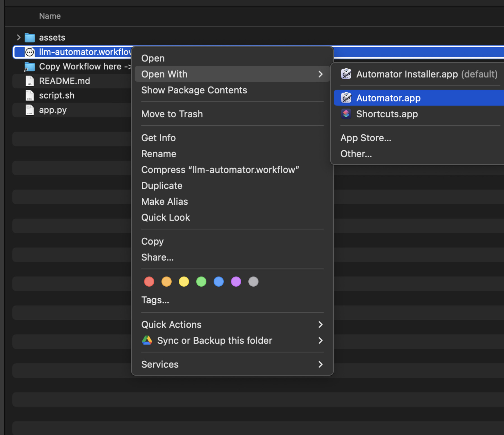Click the assets folder icon
Screen dimensions: 504x435
coord(30,38)
